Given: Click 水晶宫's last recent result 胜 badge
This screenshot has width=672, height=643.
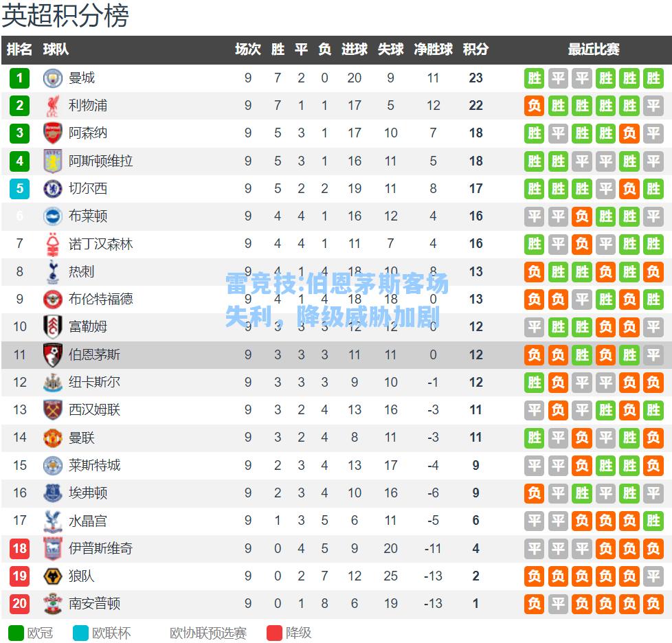Looking at the screenshot, I should pos(653,521).
